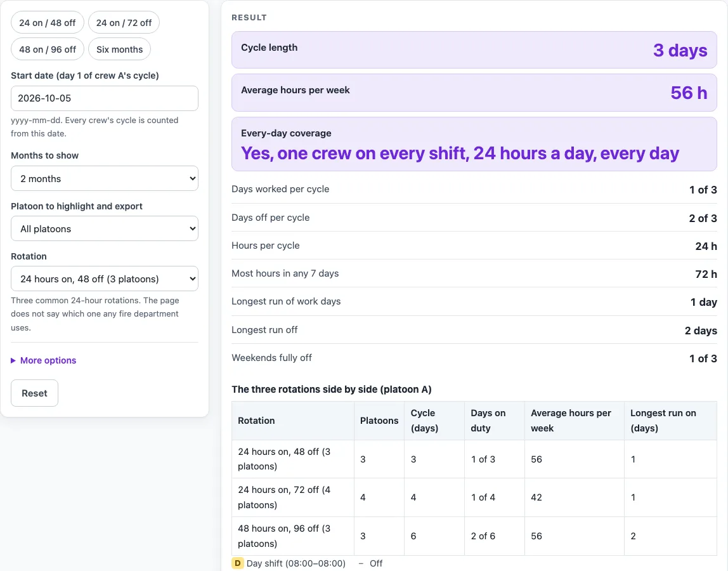Pick the Six months preset chip
The image size is (728, 571).
click(x=119, y=49)
